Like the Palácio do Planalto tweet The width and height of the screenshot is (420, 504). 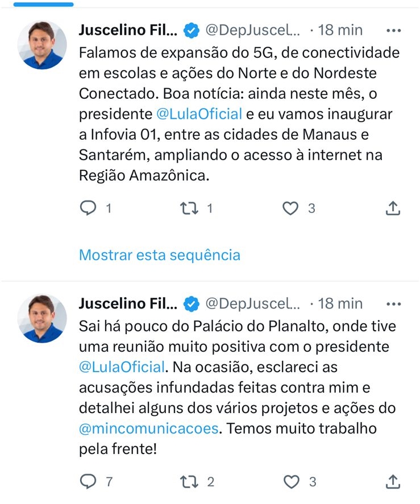pos(290,482)
